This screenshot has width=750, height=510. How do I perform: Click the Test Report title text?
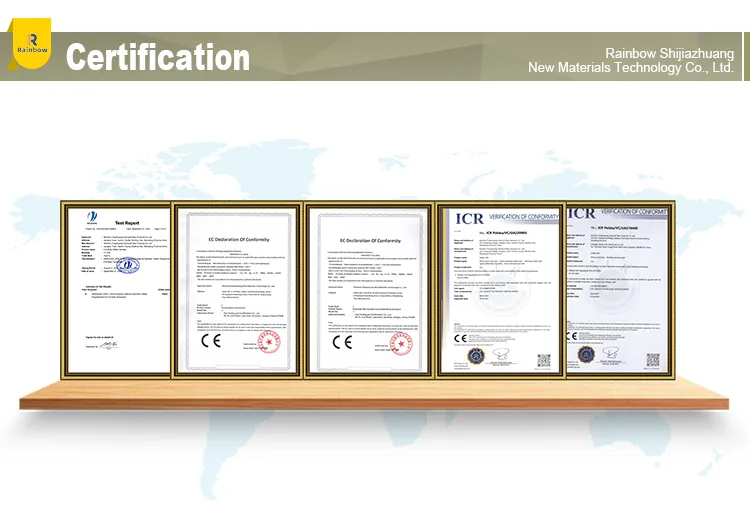127,223
